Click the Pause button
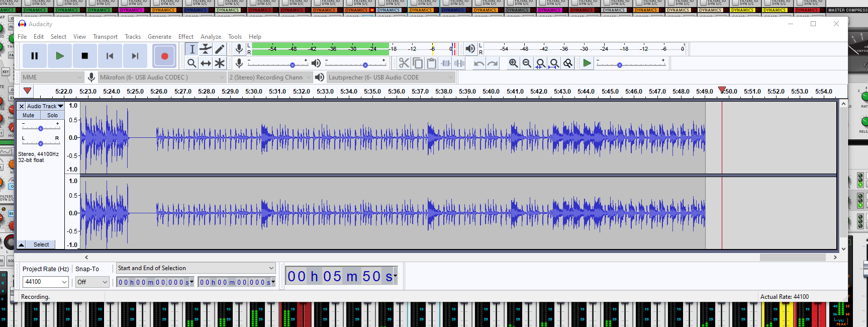This screenshot has width=868, height=327. (x=35, y=56)
